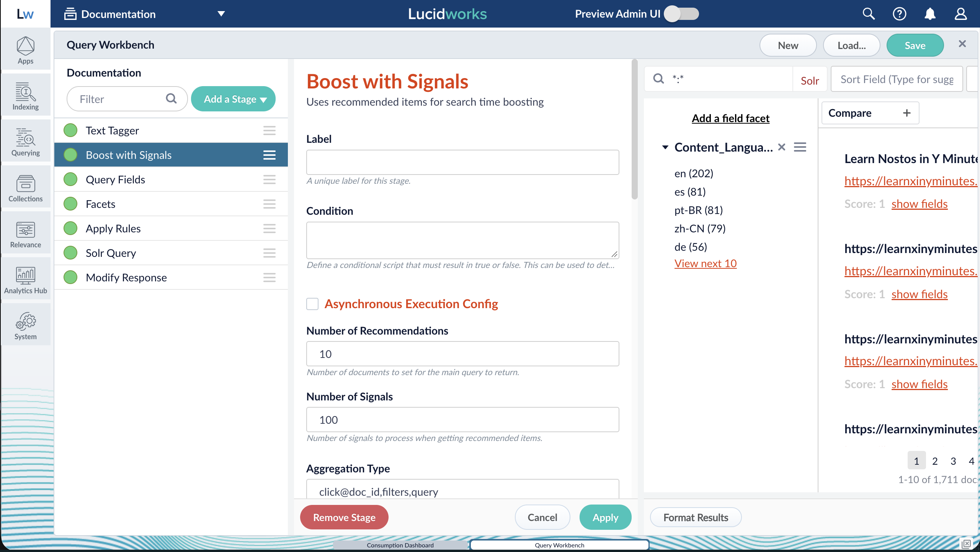Check the Asynchronous Execution Config checkbox
This screenshot has width=980, height=552.
(x=312, y=304)
